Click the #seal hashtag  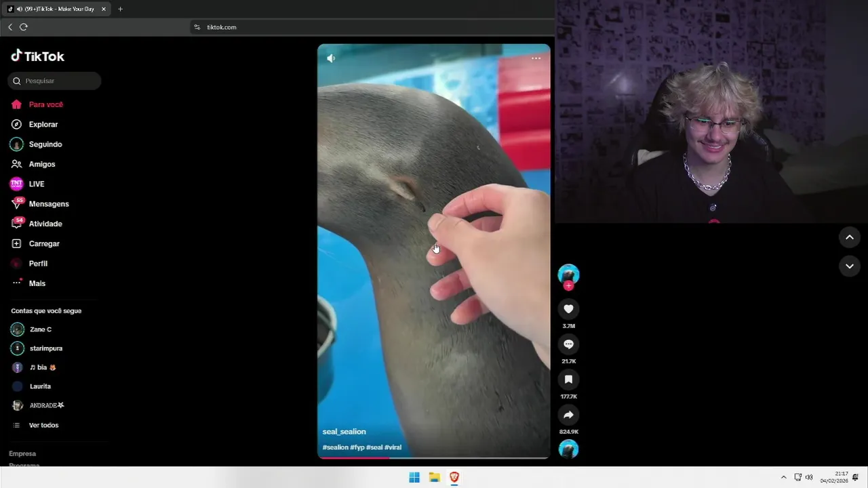point(374,447)
